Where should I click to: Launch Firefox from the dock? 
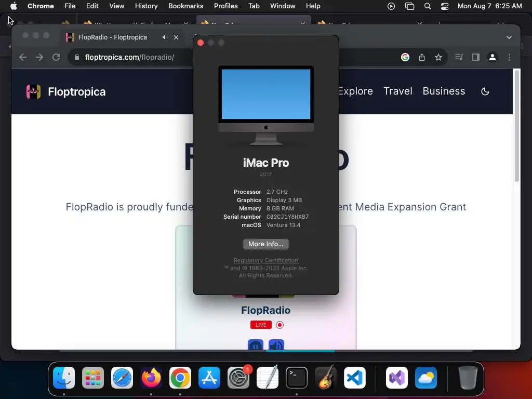point(151,378)
